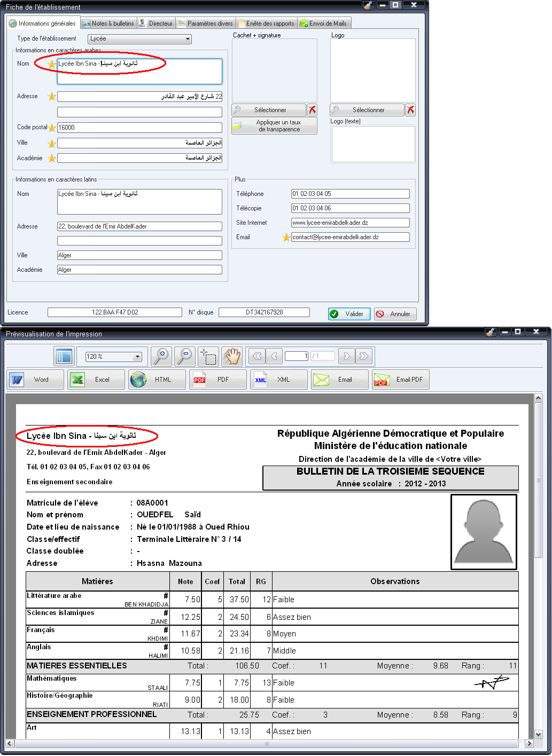Viewport: 552px width, 756px height.
Task: Click preview vertical scrollbar down arrow
Action: click(x=538, y=735)
